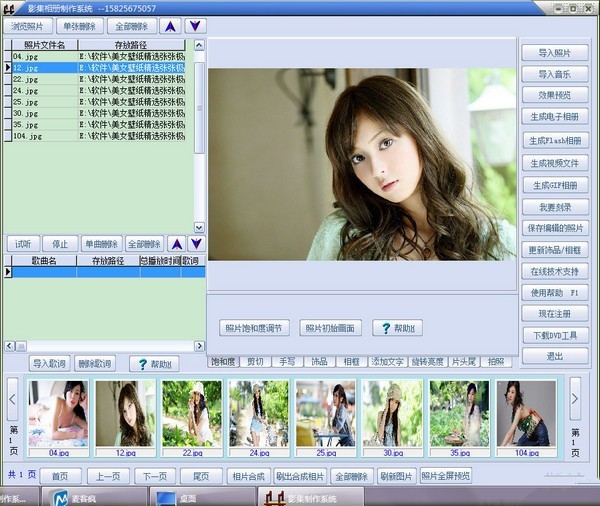This screenshot has height=506, width=600.
Task: Select the 30.jpg thumbnail
Action: point(392,415)
